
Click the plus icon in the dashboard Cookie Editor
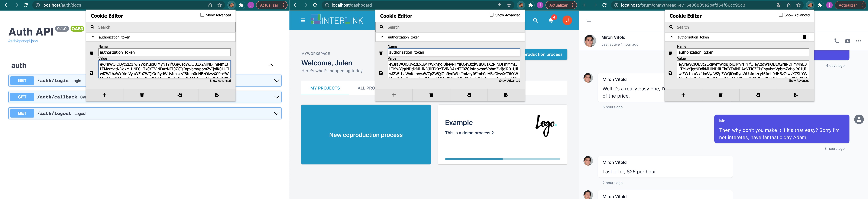(394, 95)
